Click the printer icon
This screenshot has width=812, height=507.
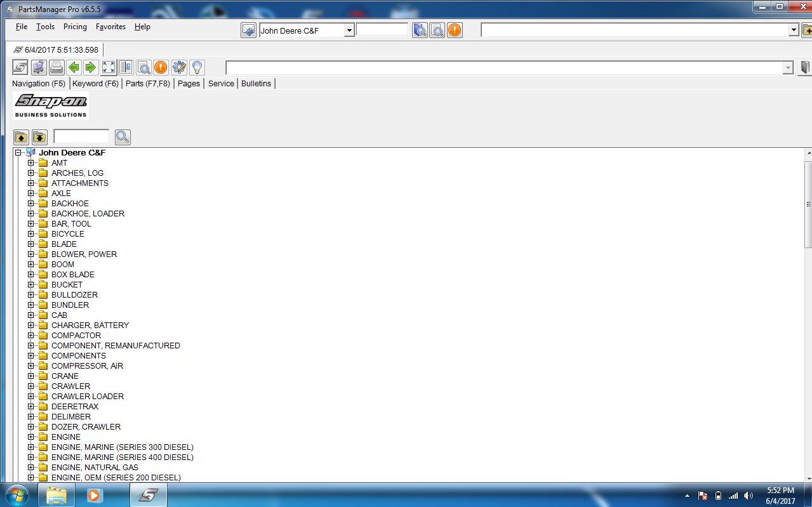pyautogui.click(x=57, y=67)
